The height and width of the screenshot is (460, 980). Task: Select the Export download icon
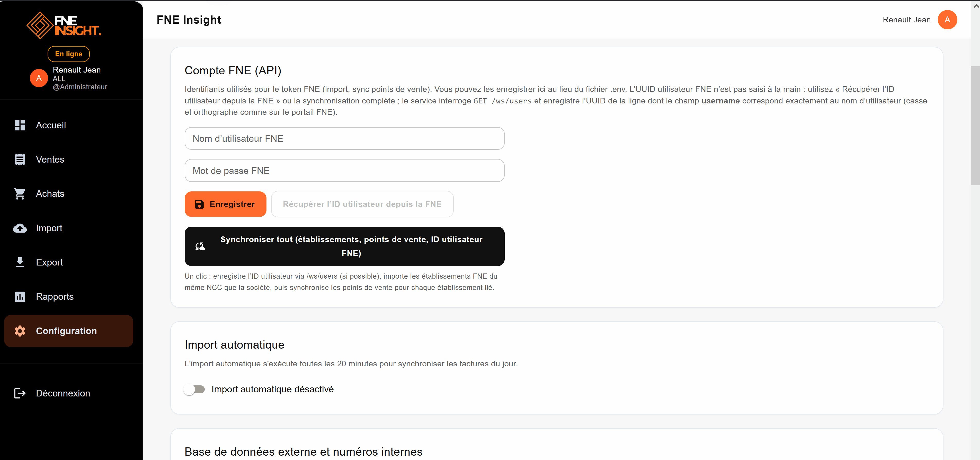pos(20,262)
